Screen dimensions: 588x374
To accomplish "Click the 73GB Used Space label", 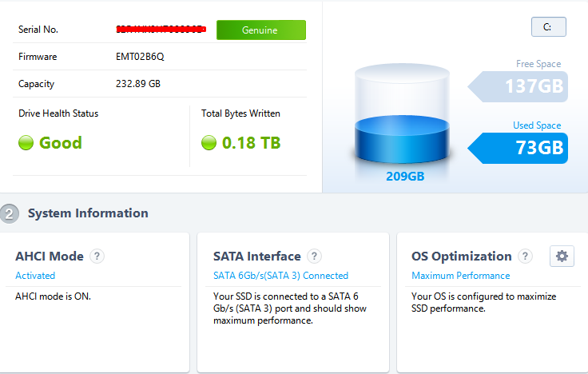I will point(539,148).
